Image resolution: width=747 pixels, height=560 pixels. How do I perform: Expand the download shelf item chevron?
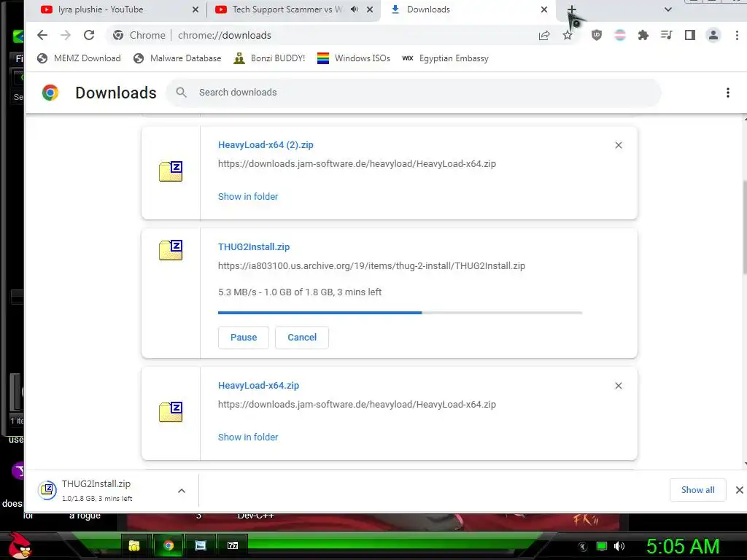coord(182,491)
